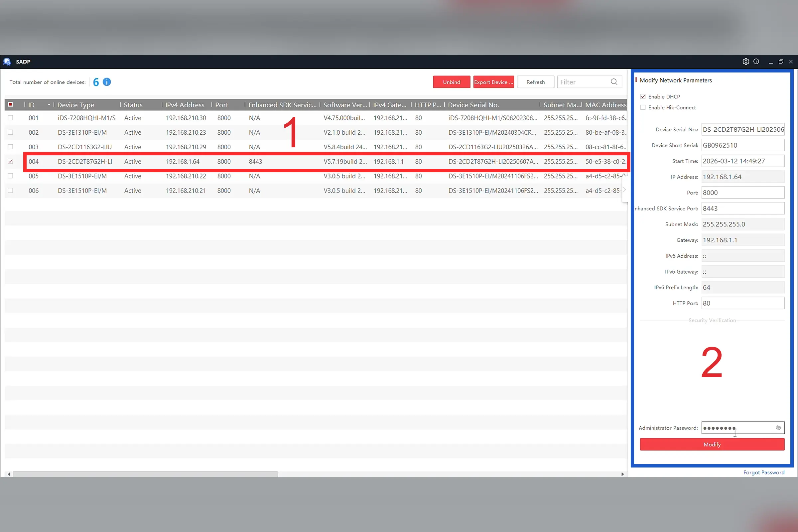Collapse side panel using chevron arrow
798x532 pixels.
(x=624, y=190)
